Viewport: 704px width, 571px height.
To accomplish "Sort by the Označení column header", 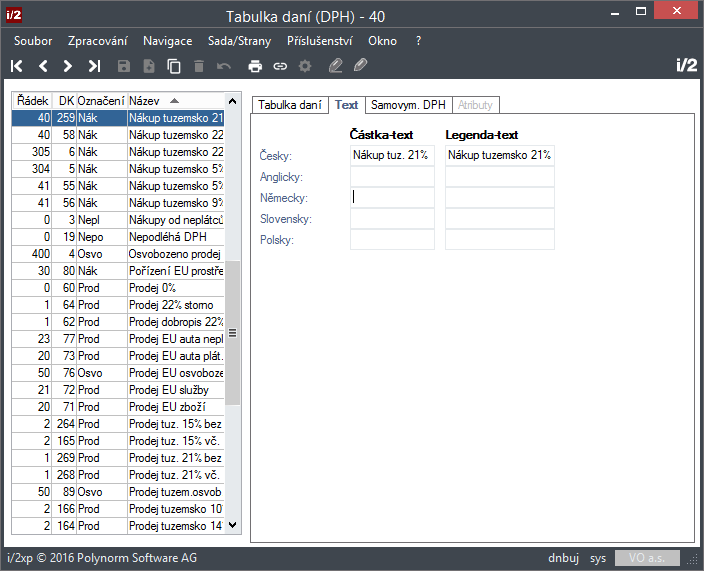I will (x=101, y=101).
